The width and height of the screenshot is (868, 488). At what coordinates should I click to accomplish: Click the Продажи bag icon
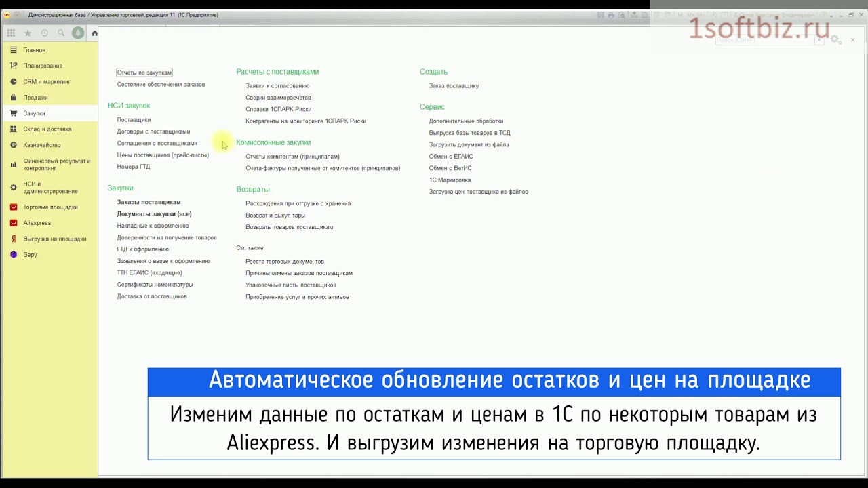(14, 98)
